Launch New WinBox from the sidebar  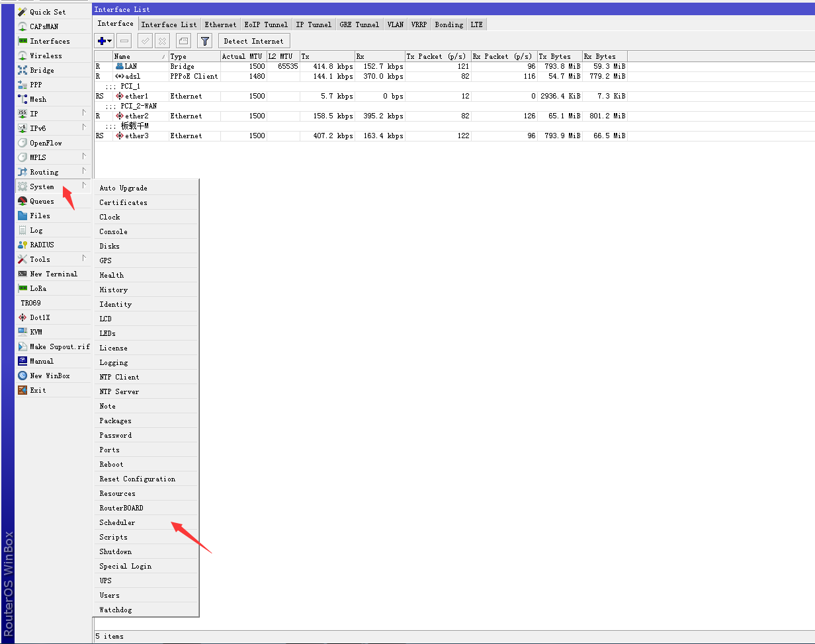click(x=53, y=376)
